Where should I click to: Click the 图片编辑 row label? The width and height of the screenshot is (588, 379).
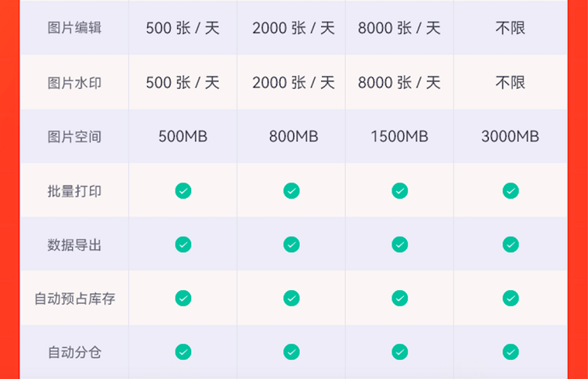coord(74,28)
